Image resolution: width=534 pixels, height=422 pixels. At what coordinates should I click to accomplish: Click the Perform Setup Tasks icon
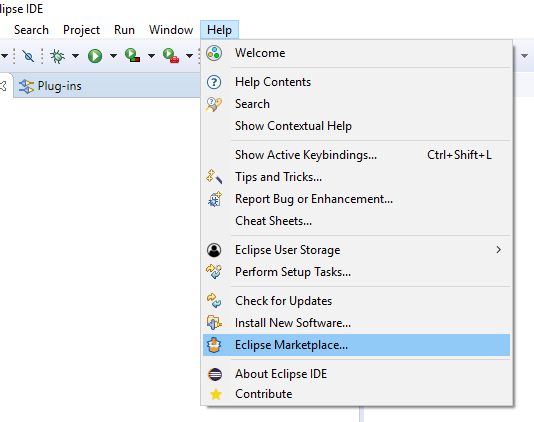click(x=214, y=272)
